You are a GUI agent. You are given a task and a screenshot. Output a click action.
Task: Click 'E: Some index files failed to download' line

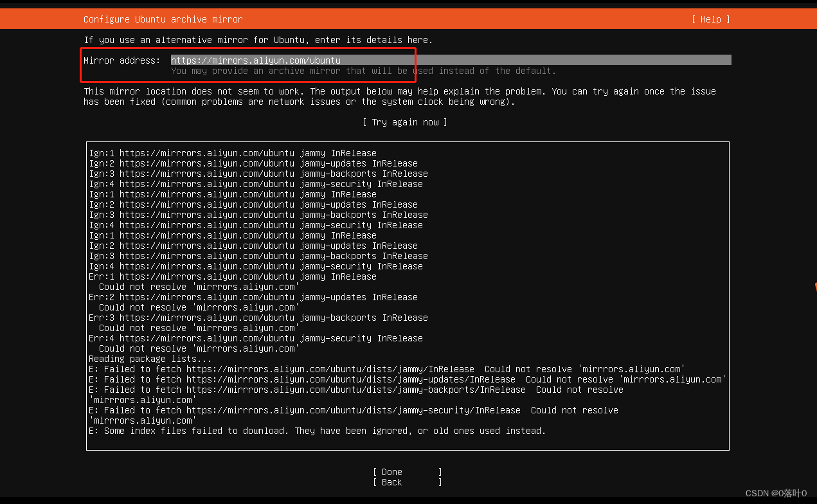(318, 431)
